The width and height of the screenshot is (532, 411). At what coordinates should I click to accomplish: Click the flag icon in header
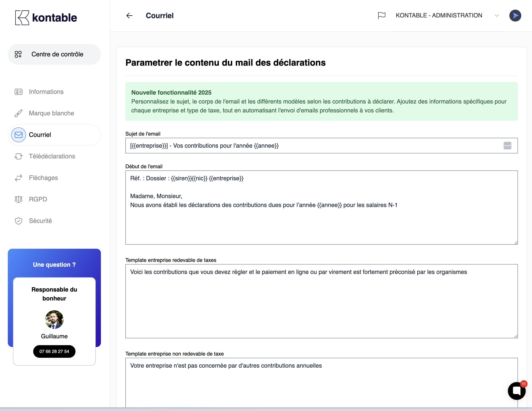381,15
